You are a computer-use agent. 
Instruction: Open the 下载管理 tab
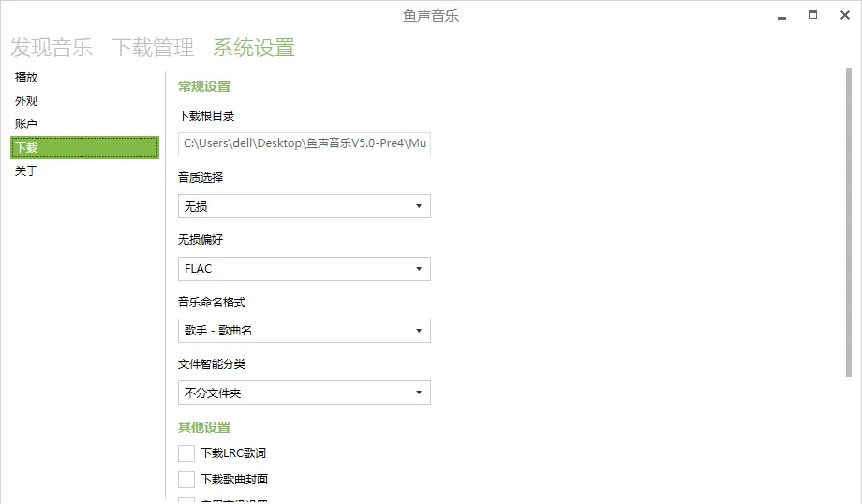153,48
